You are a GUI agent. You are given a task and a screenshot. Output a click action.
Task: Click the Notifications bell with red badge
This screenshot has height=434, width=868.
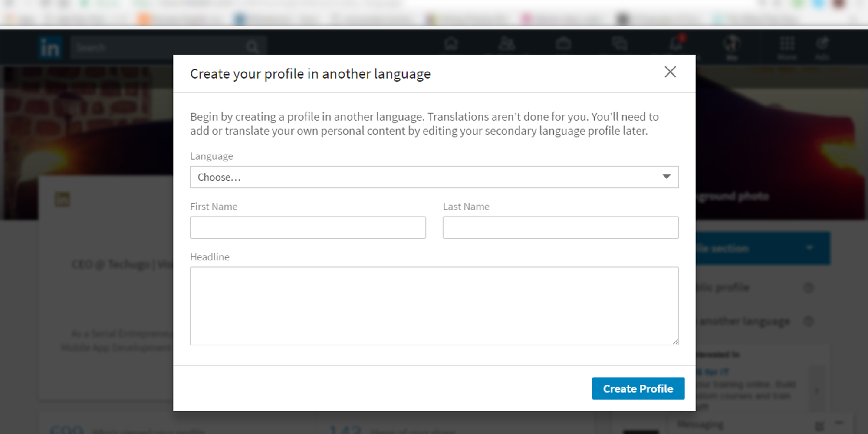click(x=676, y=43)
